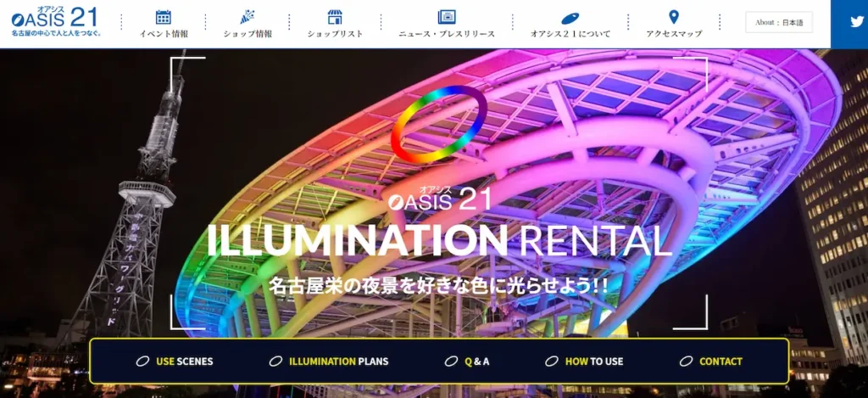Click the storefront icon for ショップリスト
Viewport: 868px width, 398px height.
tap(335, 17)
